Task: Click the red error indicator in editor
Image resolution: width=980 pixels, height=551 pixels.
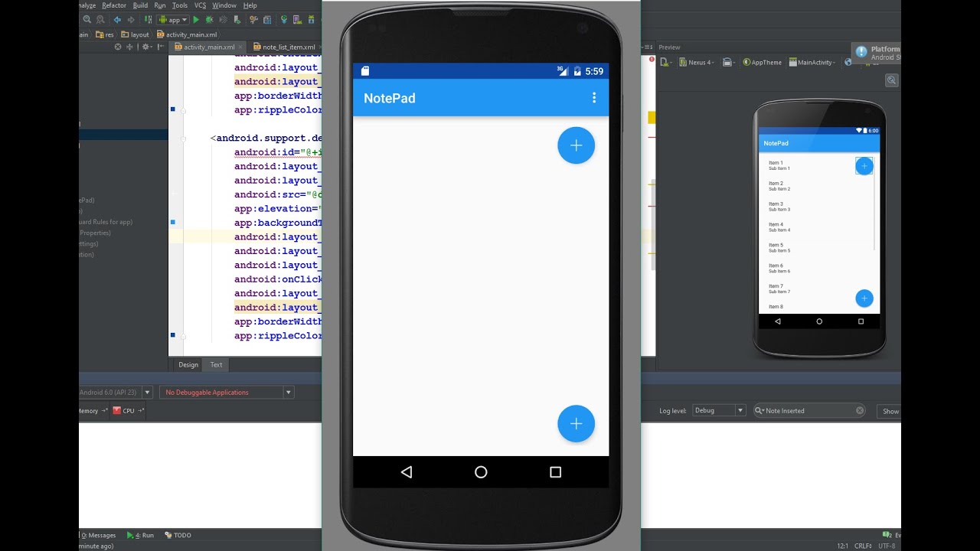Action: (652, 59)
